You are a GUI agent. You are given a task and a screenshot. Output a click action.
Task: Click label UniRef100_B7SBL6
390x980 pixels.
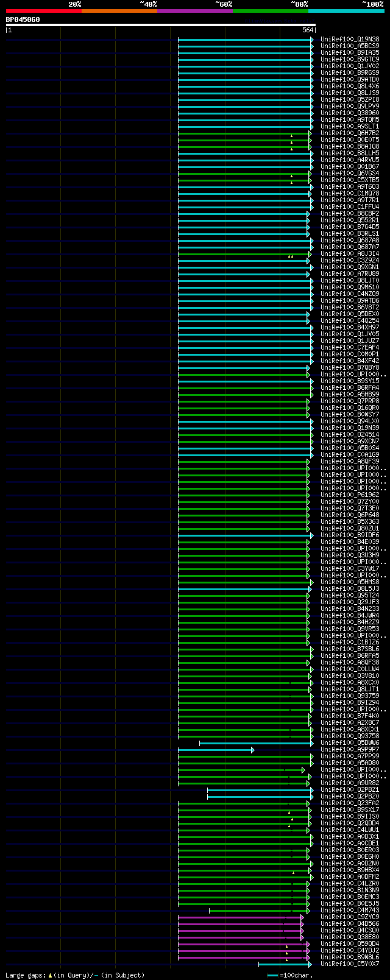[x=350, y=649]
